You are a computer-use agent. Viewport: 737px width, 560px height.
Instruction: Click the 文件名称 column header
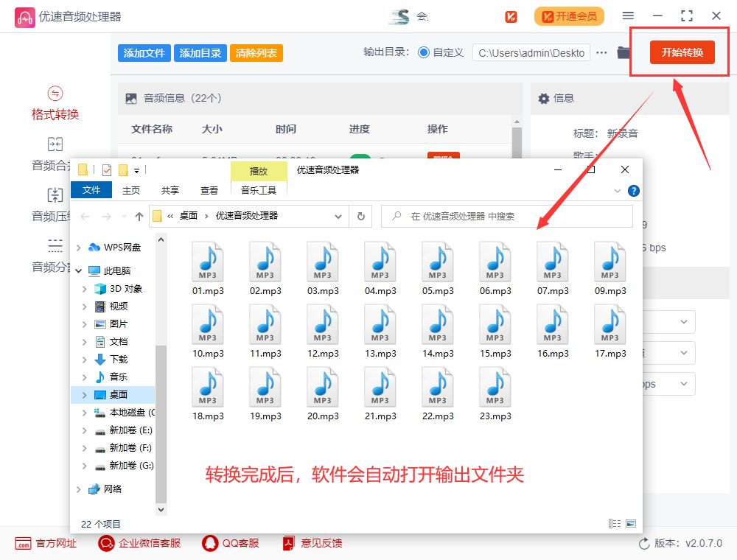click(x=151, y=129)
